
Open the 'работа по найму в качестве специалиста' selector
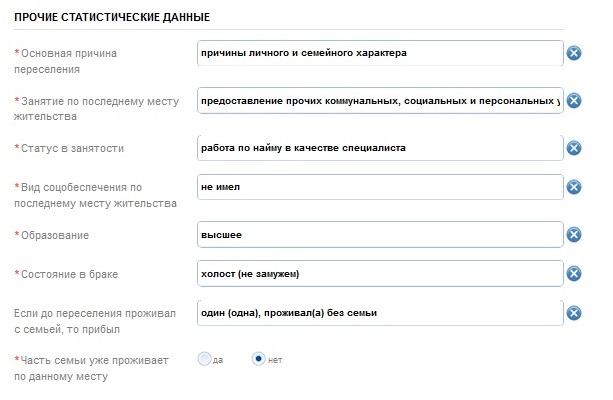(380, 148)
